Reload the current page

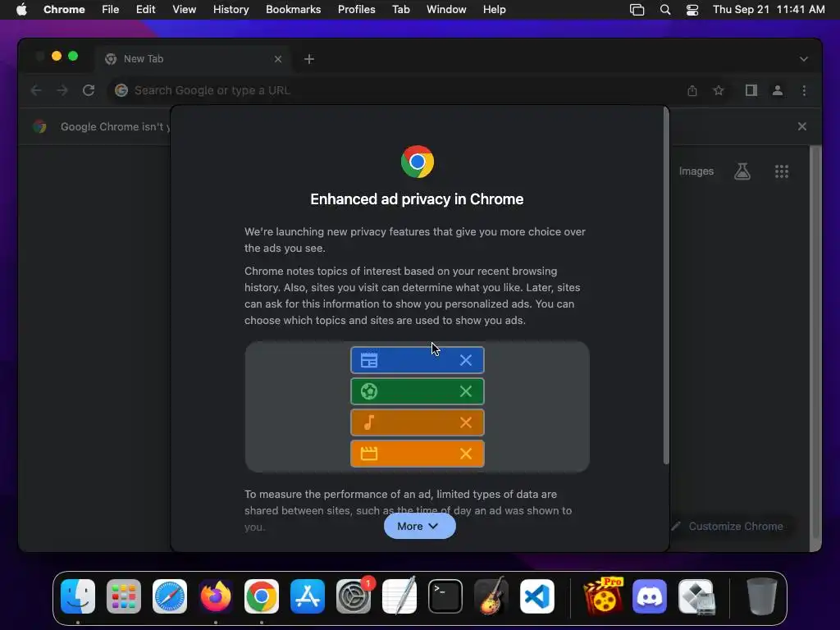[89, 90]
